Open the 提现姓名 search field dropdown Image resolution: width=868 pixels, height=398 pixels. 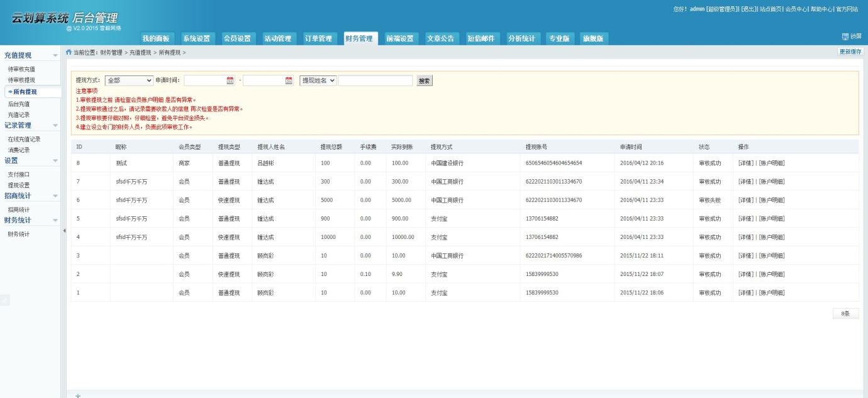click(318, 80)
